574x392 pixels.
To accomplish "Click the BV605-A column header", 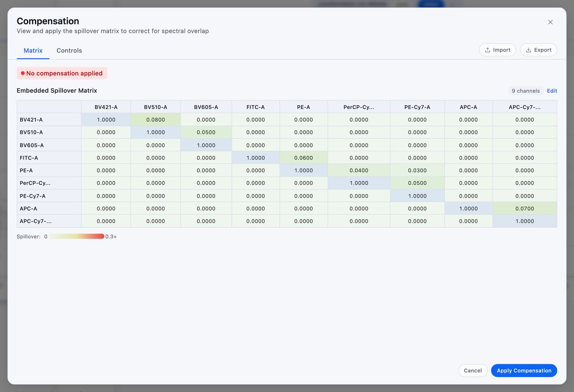I will (206, 107).
